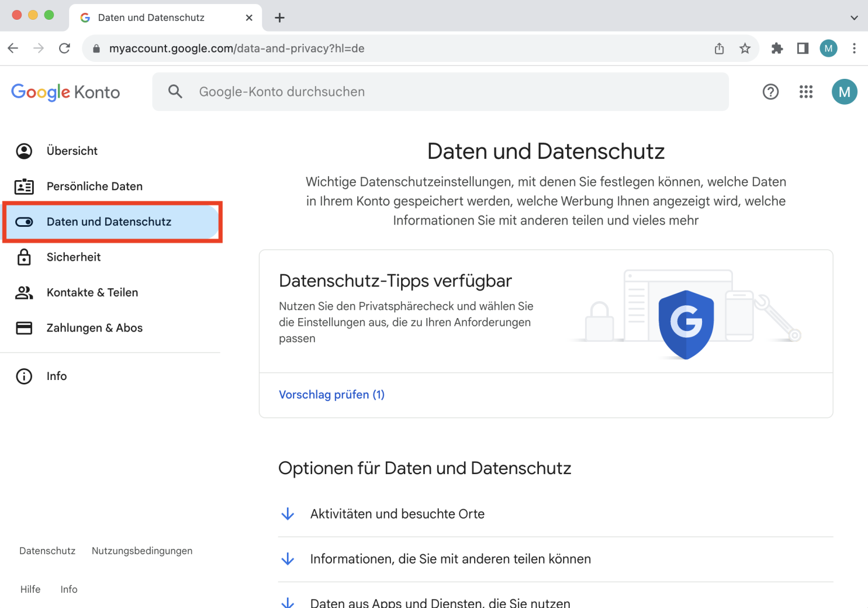Select Daten und Datenschutz in the sidebar menu

(109, 222)
